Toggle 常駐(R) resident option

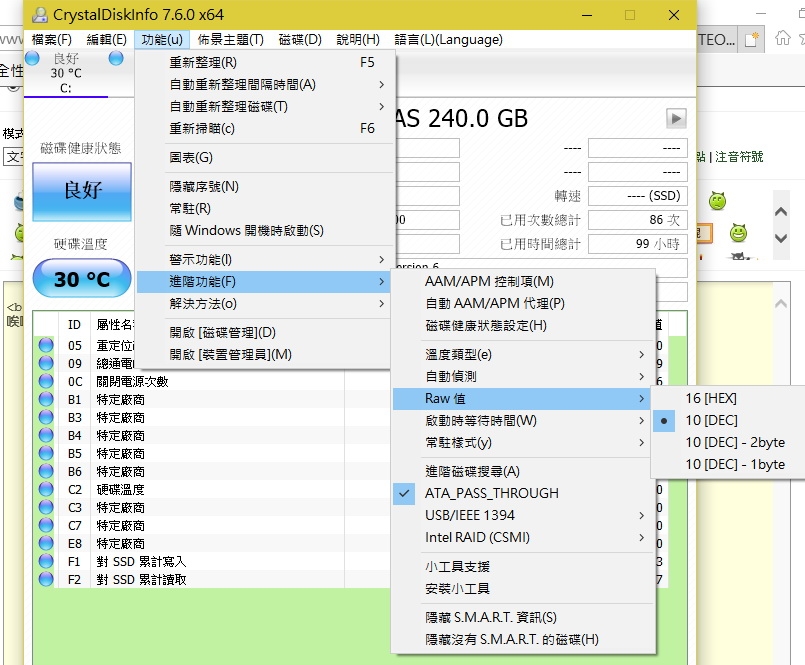coord(265,208)
